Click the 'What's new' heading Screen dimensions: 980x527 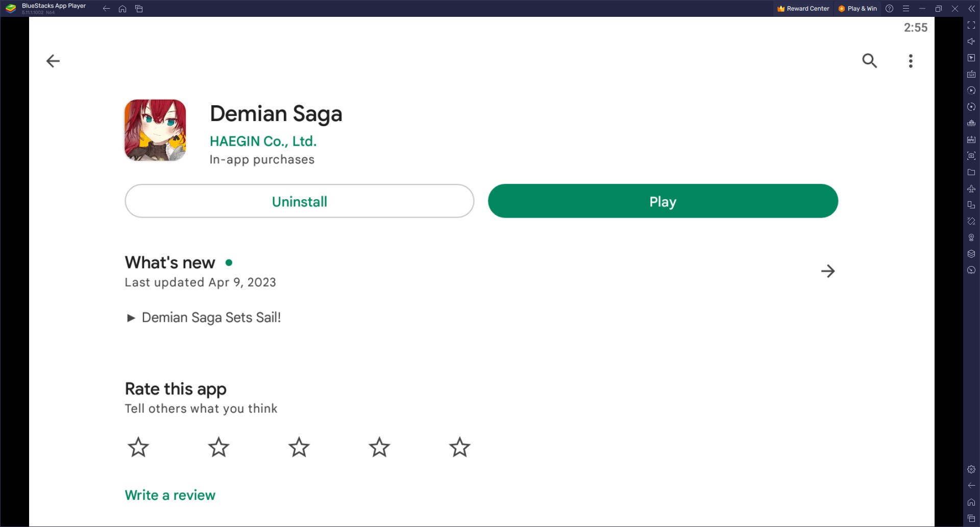coord(170,262)
